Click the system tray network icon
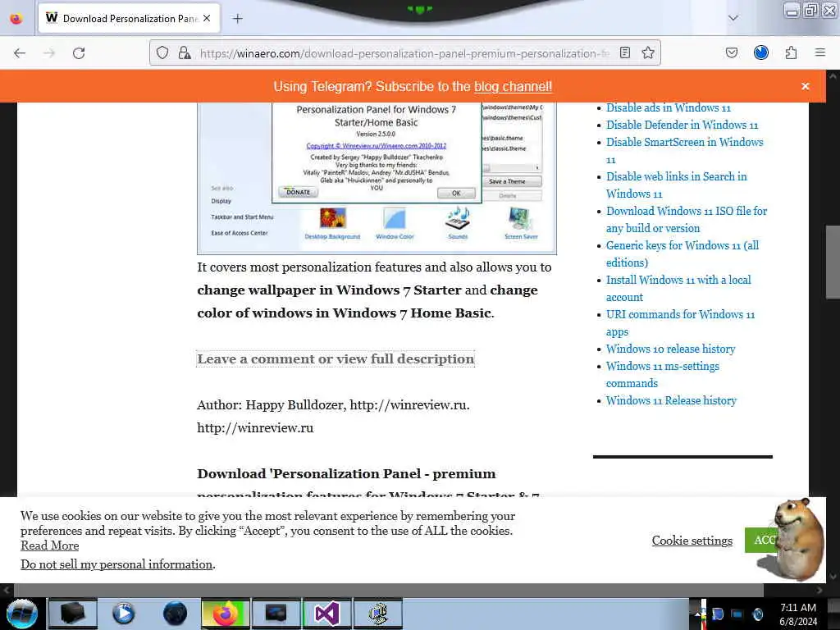 737,614
